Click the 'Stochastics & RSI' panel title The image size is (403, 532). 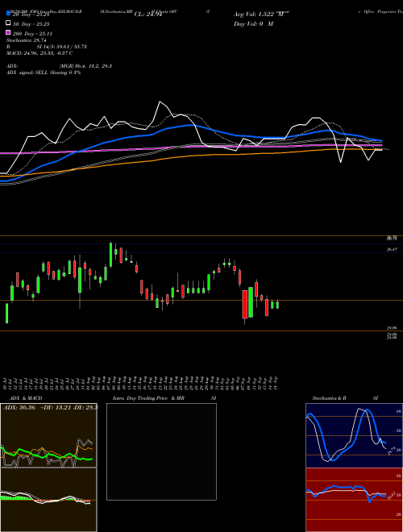pos(345,398)
